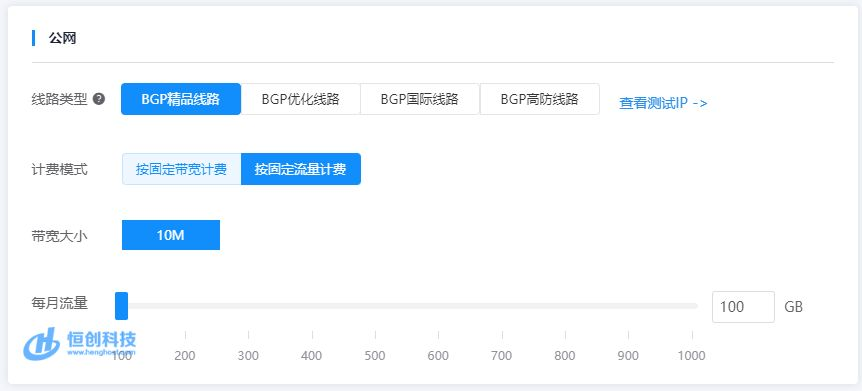
Task: Click the 带宽大小 label
Action: coord(59,236)
